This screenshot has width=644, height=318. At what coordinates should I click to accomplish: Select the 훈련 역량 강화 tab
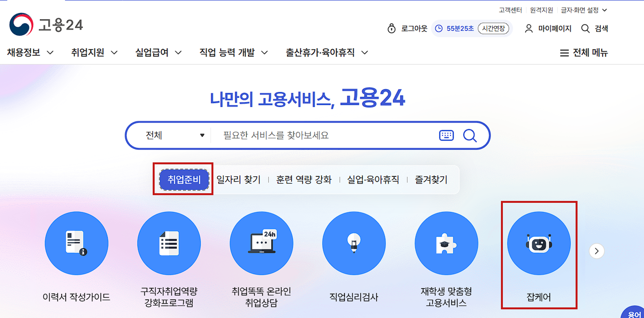(304, 180)
